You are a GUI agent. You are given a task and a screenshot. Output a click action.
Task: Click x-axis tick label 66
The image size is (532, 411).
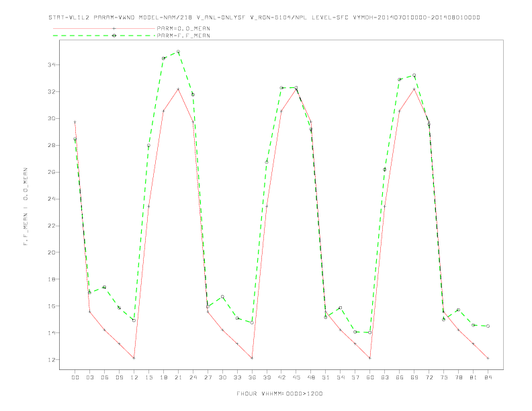pyautogui.click(x=400, y=377)
